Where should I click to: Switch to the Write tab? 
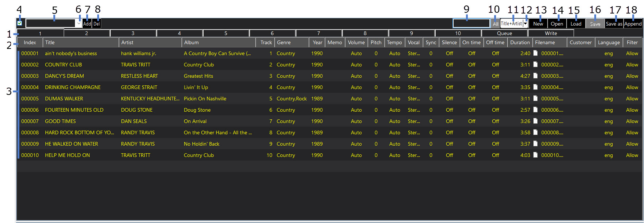(551, 33)
